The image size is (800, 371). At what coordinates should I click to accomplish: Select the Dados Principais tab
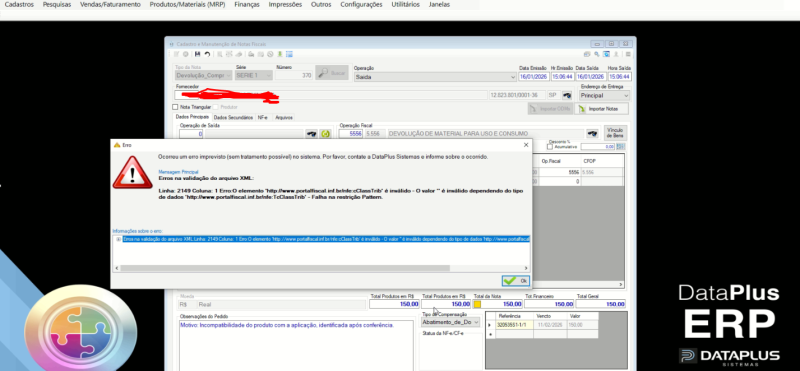point(192,117)
